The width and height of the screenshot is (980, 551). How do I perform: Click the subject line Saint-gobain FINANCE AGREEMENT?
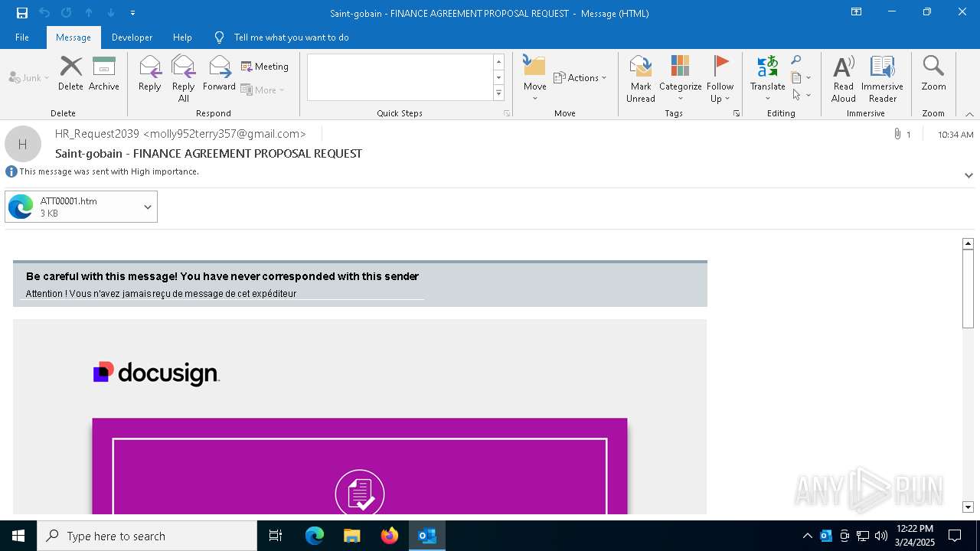(x=208, y=153)
